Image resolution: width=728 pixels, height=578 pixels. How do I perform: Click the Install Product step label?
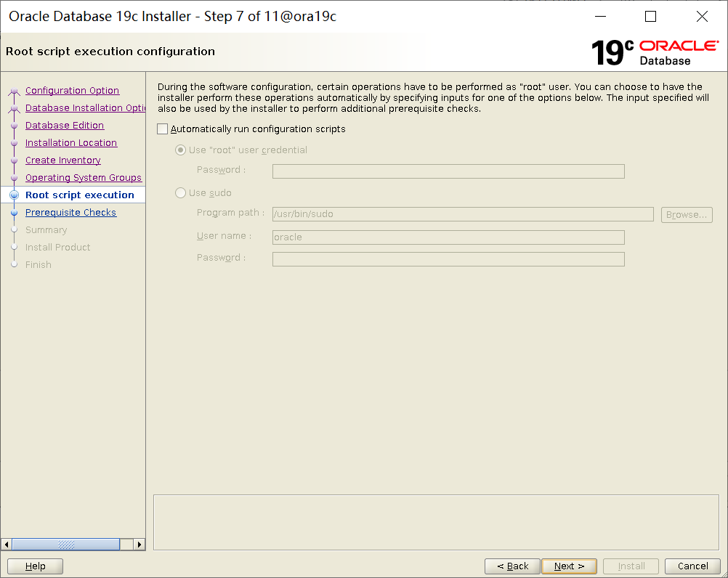(x=57, y=248)
